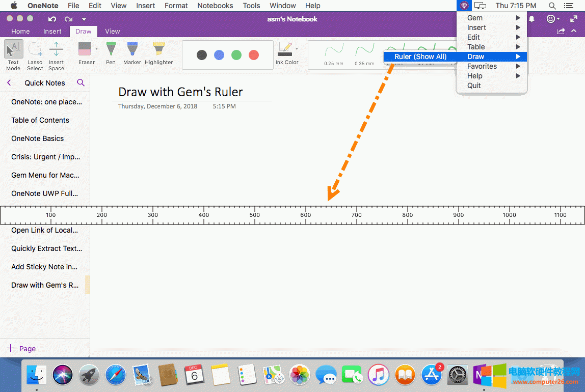This screenshot has width=585, height=392.
Task: Choose the blue ink color
Action: [219, 55]
